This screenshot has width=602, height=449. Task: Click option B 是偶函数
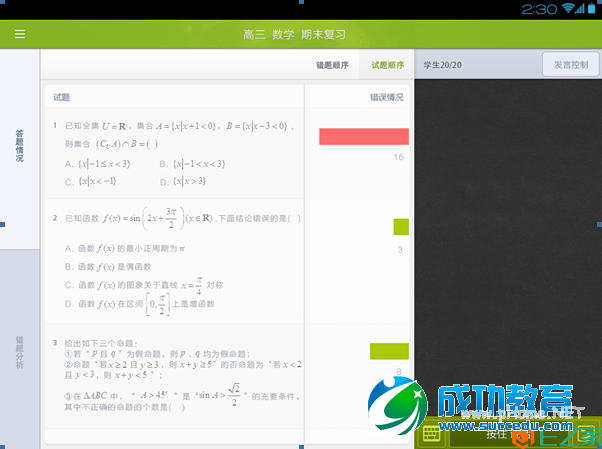pyautogui.click(x=108, y=267)
